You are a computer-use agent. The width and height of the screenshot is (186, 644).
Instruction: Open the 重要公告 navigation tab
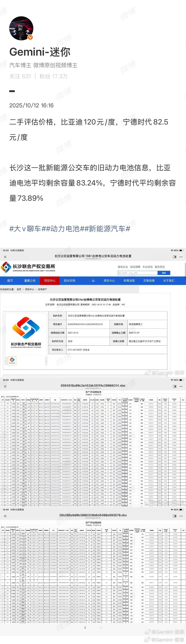[x=30, y=280]
